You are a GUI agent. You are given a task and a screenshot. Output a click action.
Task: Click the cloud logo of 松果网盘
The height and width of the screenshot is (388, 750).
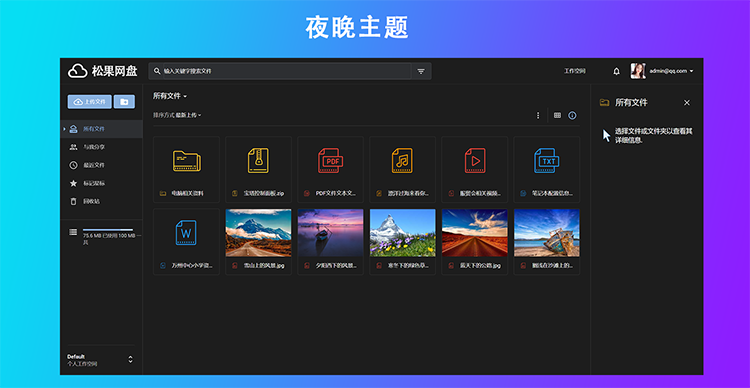tap(77, 71)
